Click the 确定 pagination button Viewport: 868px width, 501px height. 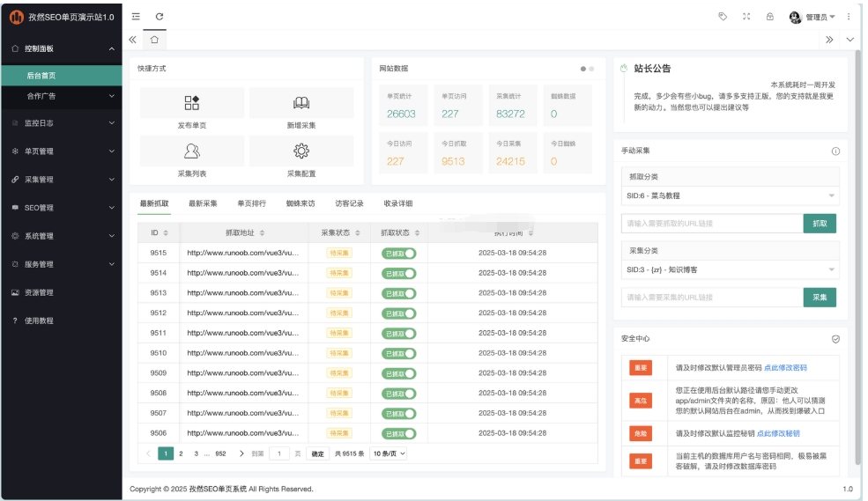pyautogui.click(x=318, y=453)
